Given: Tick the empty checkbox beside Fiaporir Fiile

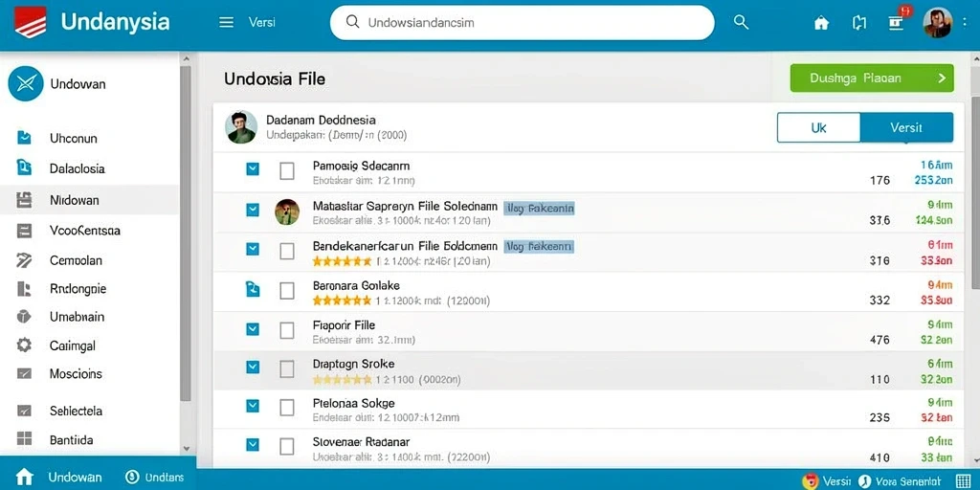Looking at the screenshot, I should (x=287, y=330).
